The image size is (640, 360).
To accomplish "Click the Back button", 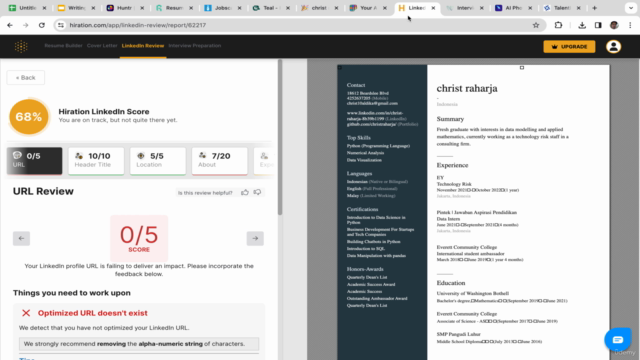I will point(26,78).
